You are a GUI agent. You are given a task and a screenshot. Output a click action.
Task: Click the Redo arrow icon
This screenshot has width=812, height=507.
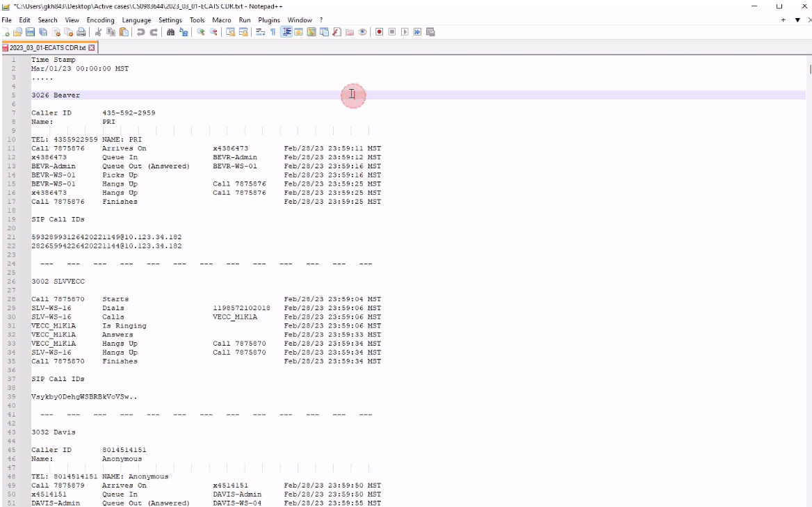153,32
